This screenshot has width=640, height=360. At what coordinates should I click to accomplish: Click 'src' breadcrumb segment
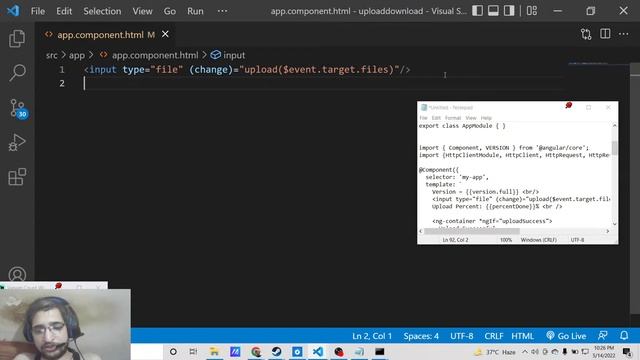click(51, 55)
